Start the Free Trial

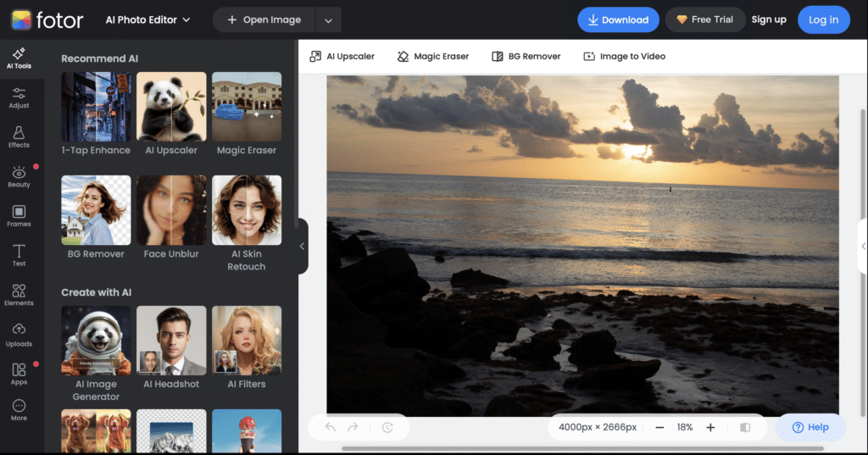704,20
